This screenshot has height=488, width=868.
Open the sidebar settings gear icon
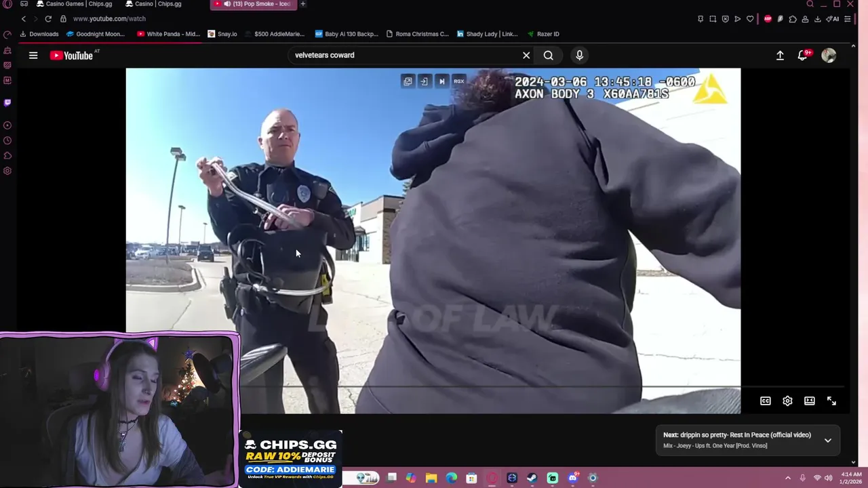click(7, 171)
